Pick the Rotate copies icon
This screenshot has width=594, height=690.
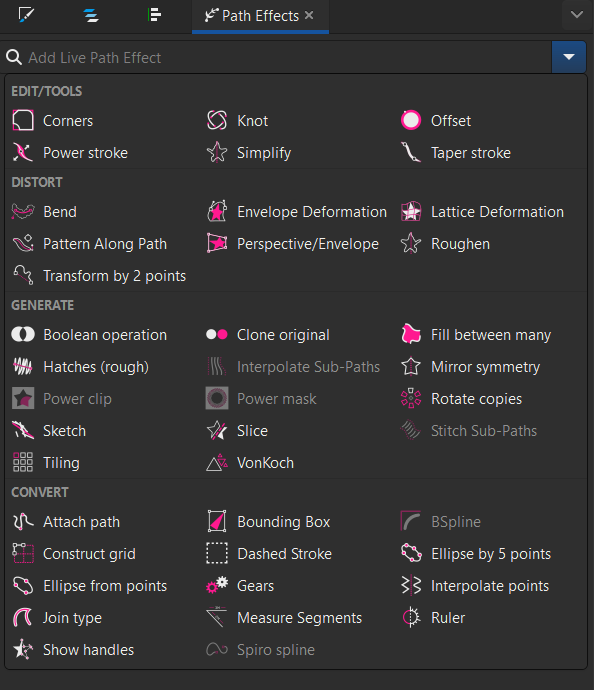(x=411, y=399)
